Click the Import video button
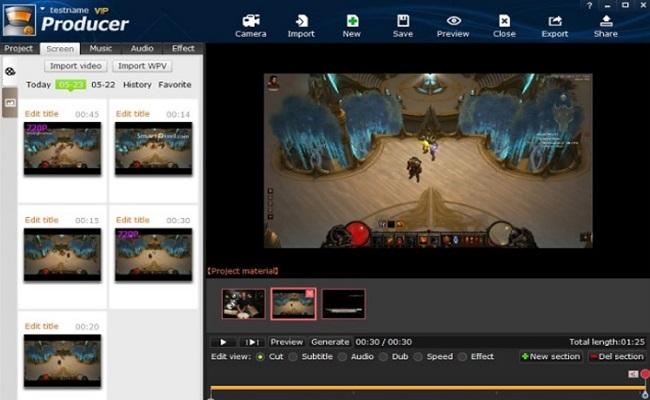The height and width of the screenshot is (400, 650). pyautogui.click(x=75, y=66)
